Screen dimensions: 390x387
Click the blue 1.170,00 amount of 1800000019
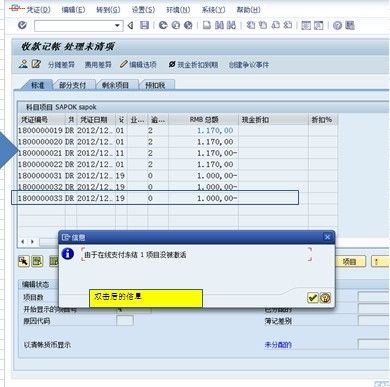(215, 130)
